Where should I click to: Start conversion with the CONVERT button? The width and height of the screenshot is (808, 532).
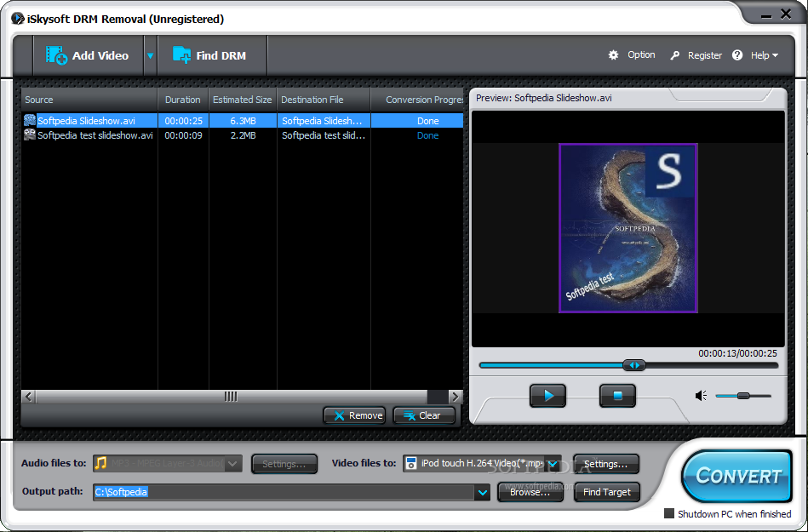click(736, 477)
